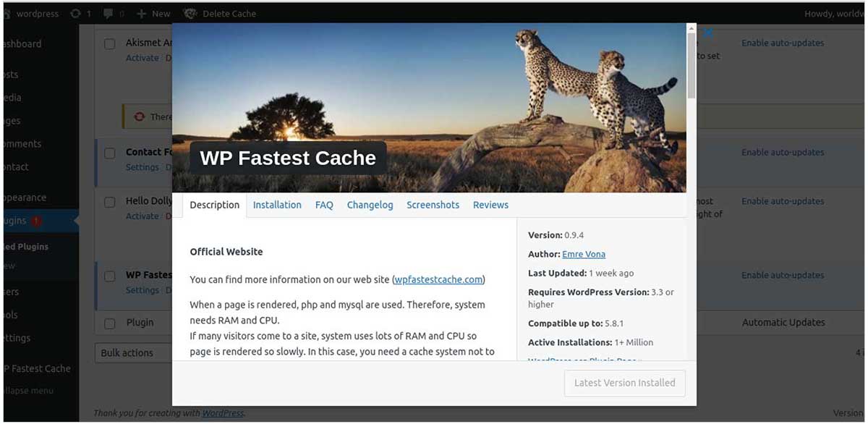Follow the wpfastestcache.com link
This screenshot has height=424, width=868.
point(439,279)
